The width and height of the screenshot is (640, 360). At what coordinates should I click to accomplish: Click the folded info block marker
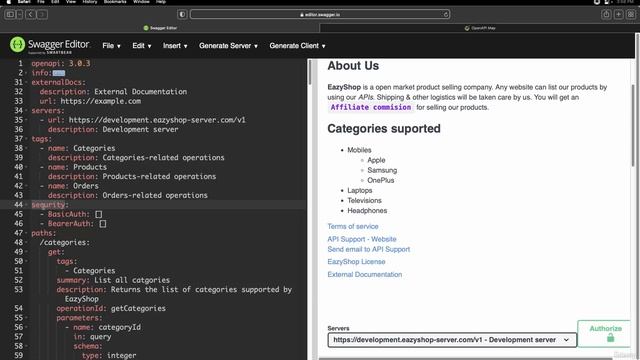[x=59, y=73]
